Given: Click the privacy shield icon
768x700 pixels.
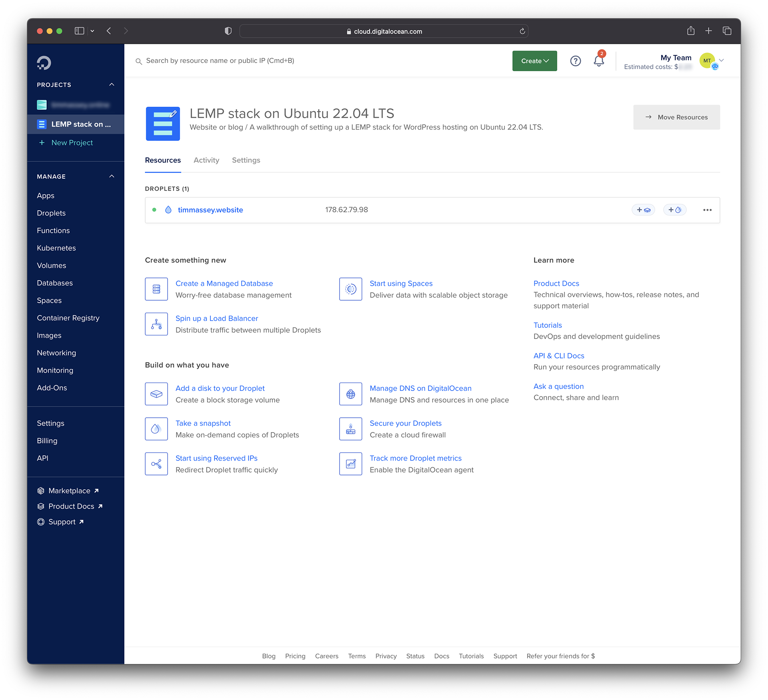Looking at the screenshot, I should click(x=228, y=31).
